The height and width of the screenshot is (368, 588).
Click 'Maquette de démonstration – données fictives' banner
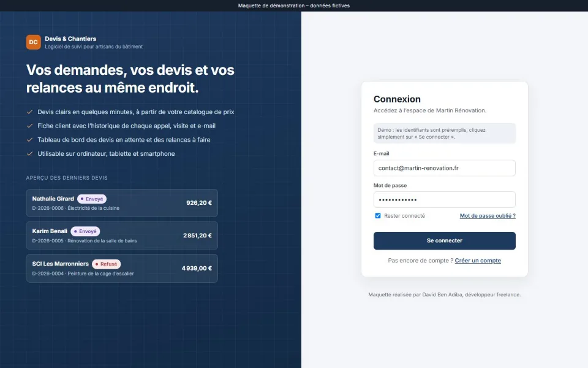coord(293,6)
